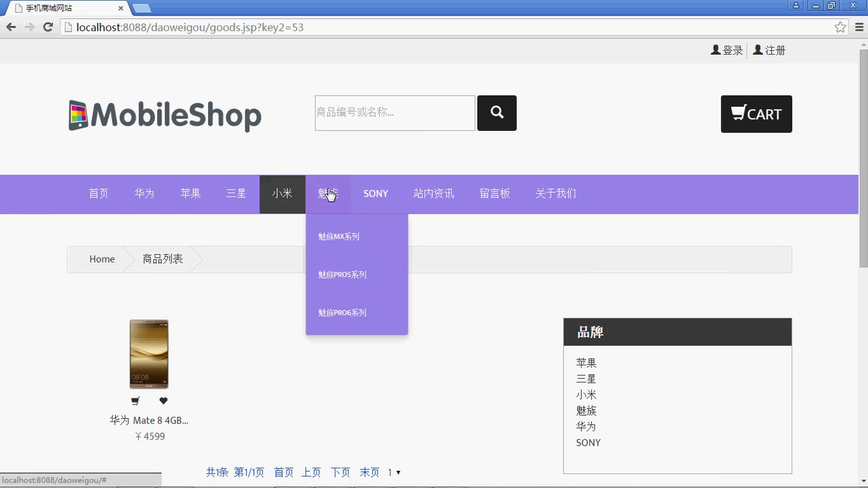
Task: Open 站内资讯 navigation item
Action: tap(434, 194)
